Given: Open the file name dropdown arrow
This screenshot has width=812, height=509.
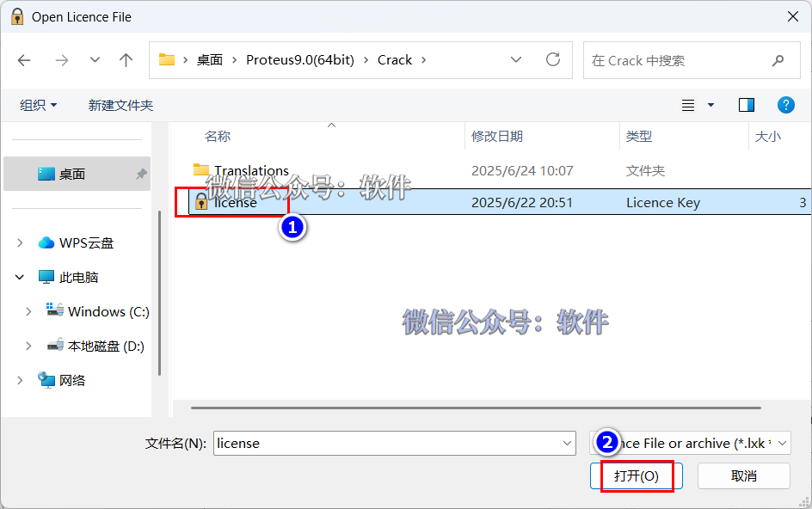Looking at the screenshot, I should tap(567, 444).
